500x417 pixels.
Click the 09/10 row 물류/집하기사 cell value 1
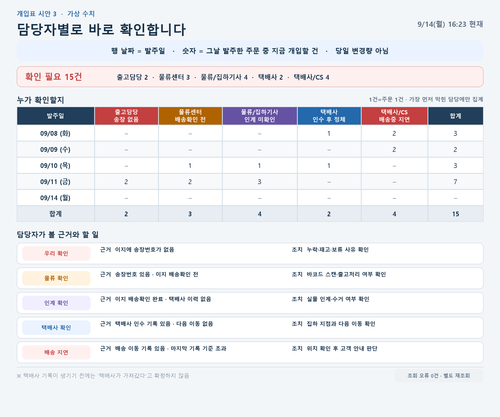260,165
